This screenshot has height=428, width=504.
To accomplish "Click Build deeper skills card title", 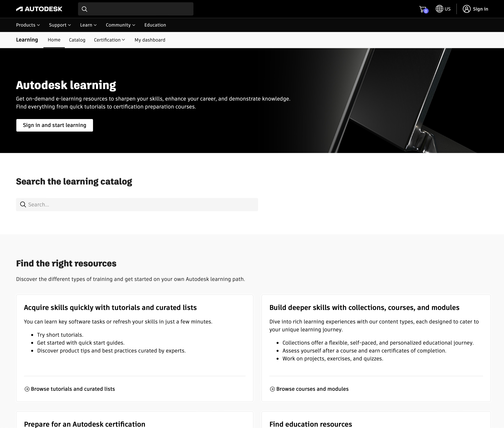I will point(364,308).
